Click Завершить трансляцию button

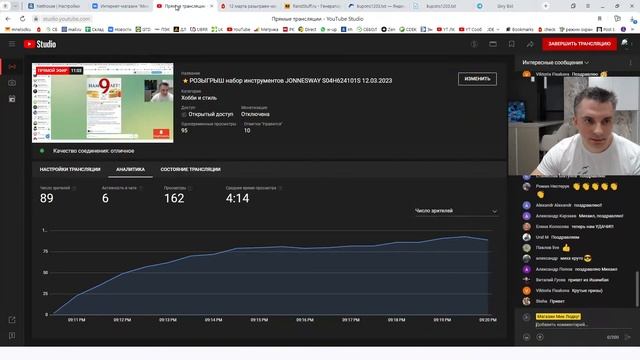(x=579, y=44)
